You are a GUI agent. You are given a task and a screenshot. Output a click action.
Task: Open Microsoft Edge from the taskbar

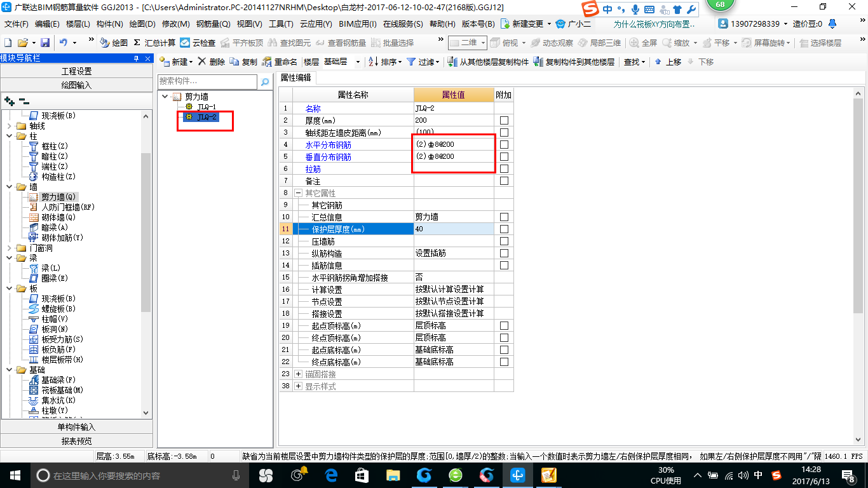click(x=330, y=475)
